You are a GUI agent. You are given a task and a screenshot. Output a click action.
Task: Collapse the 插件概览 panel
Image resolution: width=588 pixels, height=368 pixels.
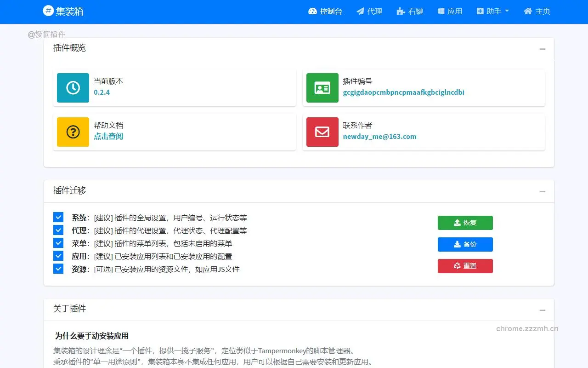pos(542,49)
